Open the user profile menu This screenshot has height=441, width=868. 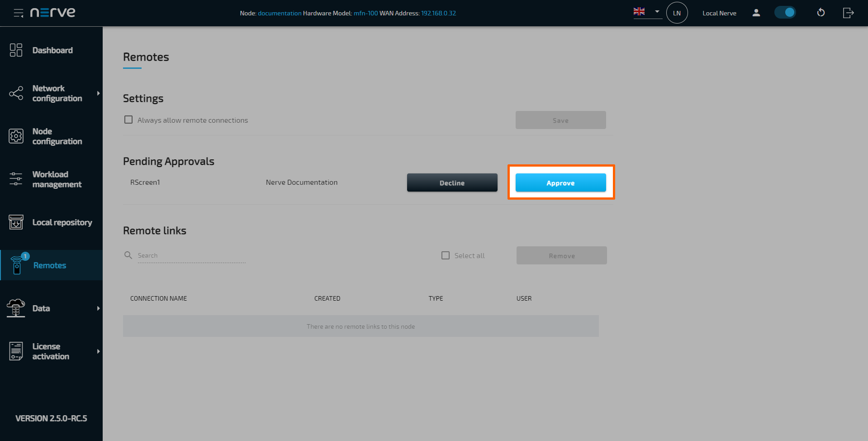(x=756, y=13)
